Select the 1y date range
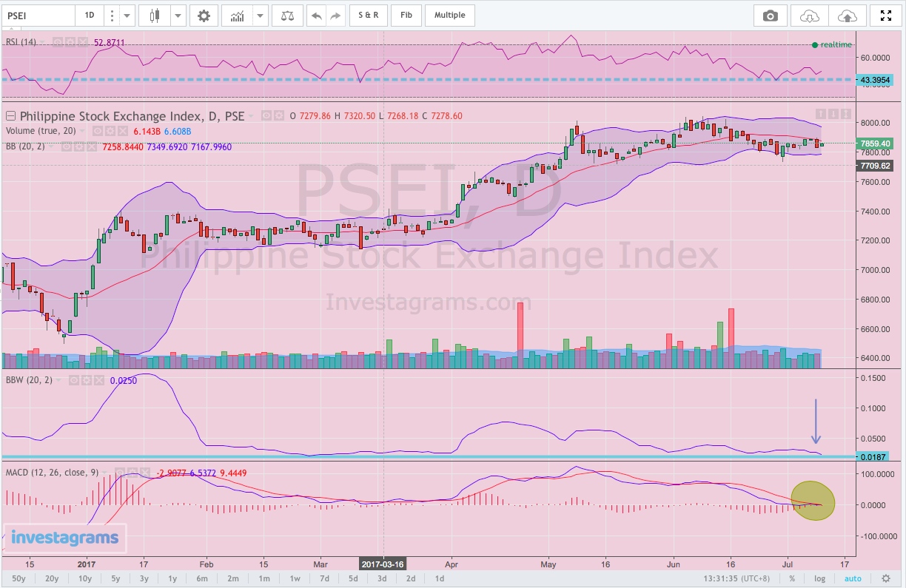This screenshot has width=906, height=588. [x=172, y=578]
